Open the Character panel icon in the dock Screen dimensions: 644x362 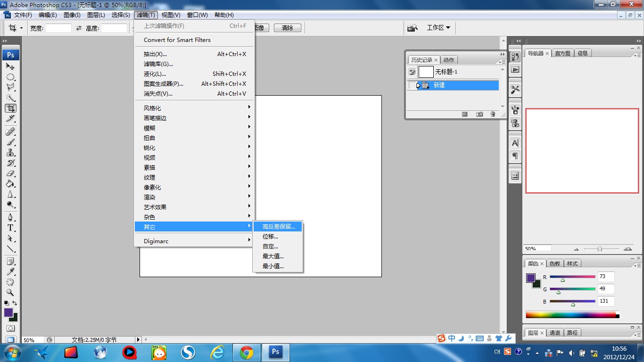(515, 143)
